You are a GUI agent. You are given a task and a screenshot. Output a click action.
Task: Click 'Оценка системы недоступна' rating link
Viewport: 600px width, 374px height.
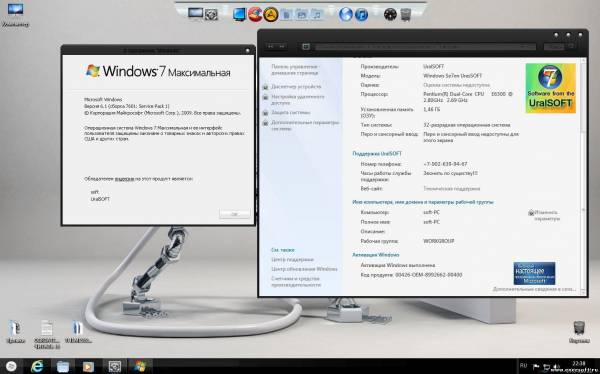coord(456,85)
